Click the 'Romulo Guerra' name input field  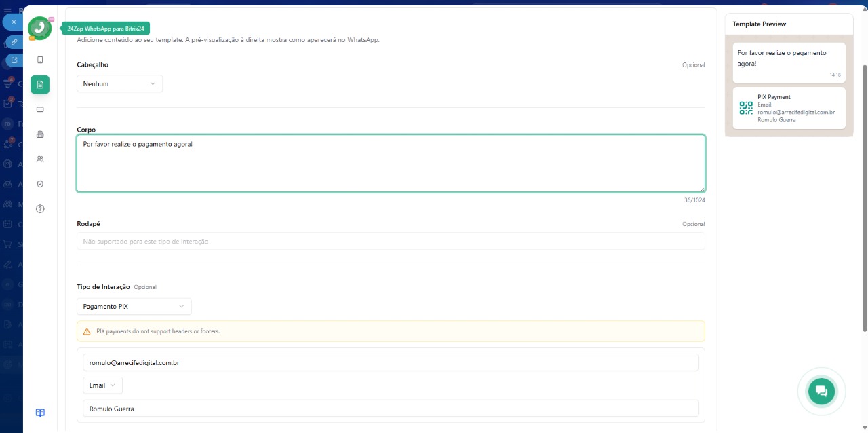pos(390,409)
